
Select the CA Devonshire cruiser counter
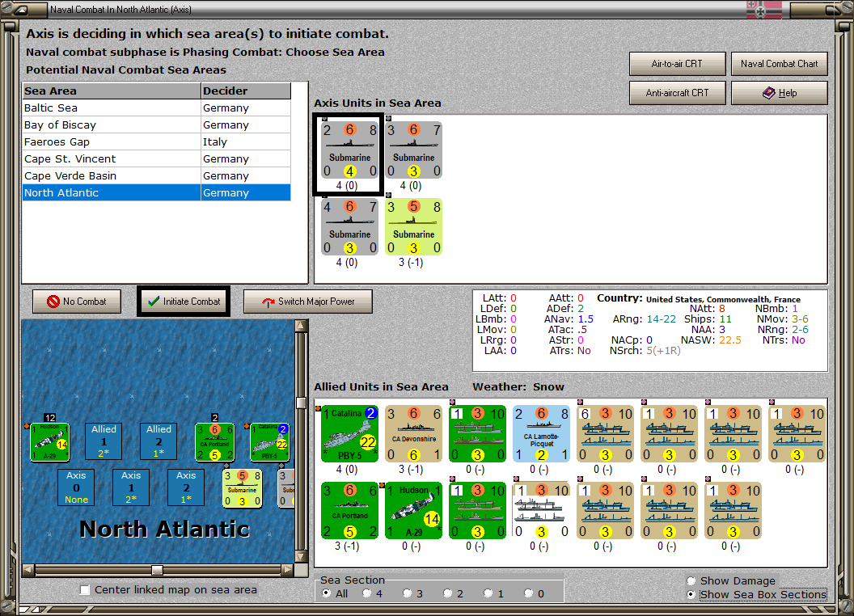413,433
